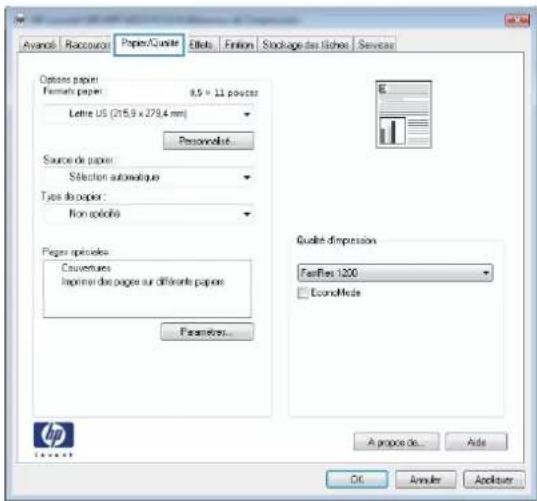Screen dimensions: 537x501
Task: Open the Lettre US paper format dropdown
Action: click(149, 114)
